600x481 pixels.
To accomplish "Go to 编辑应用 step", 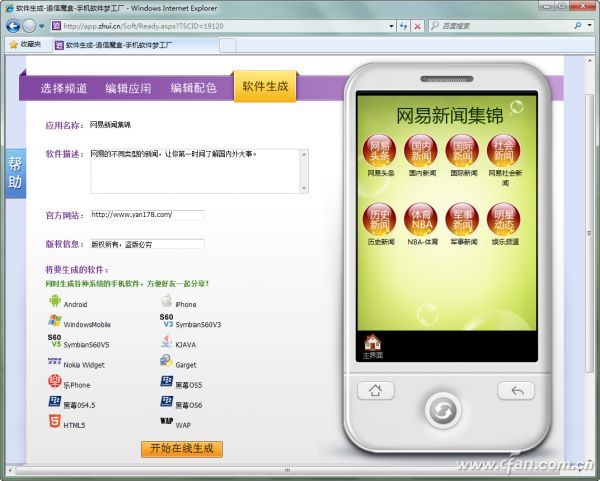I will click(128, 88).
